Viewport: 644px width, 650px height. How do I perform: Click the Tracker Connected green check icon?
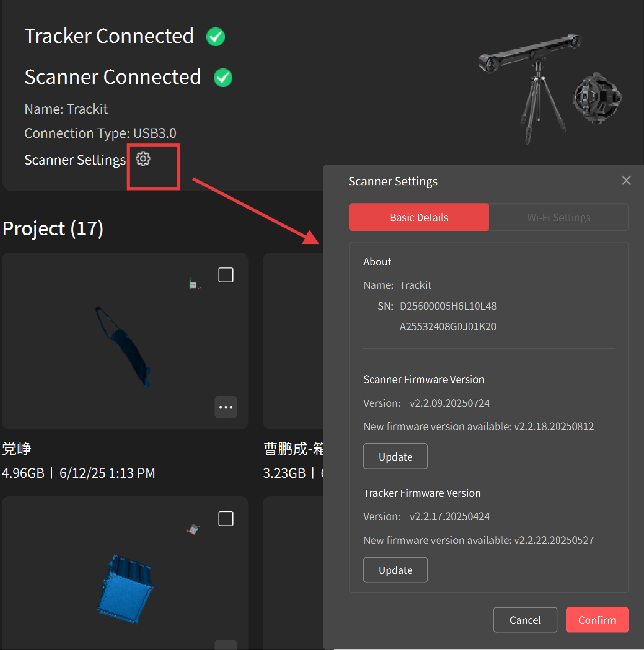(x=216, y=37)
